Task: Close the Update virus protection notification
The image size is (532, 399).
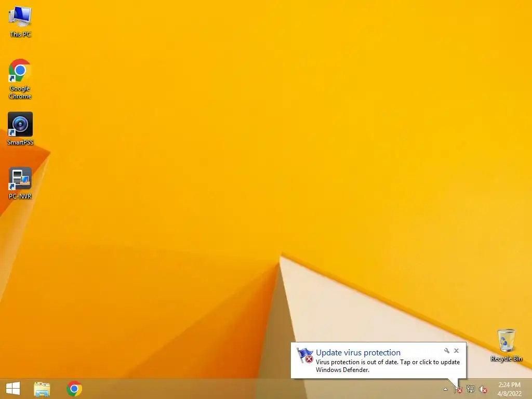Action: pyautogui.click(x=456, y=351)
